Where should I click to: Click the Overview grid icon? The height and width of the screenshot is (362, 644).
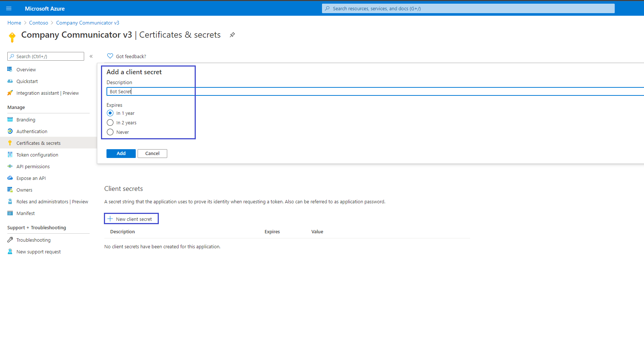[x=10, y=69]
